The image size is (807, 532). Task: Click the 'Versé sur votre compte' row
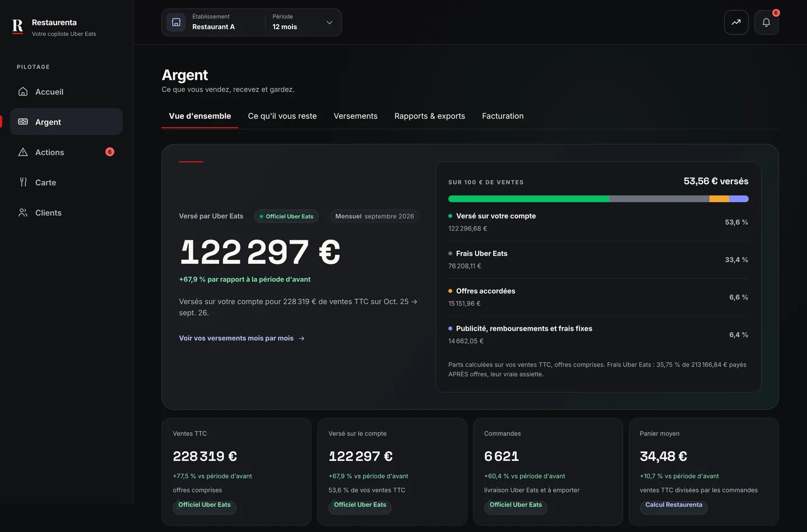[x=598, y=222]
